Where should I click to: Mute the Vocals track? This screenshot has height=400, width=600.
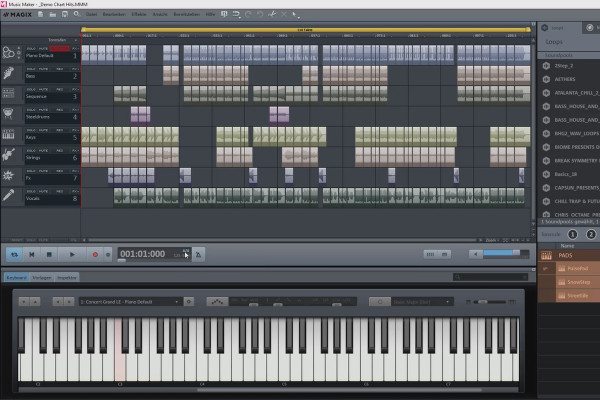(x=43, y=191)
